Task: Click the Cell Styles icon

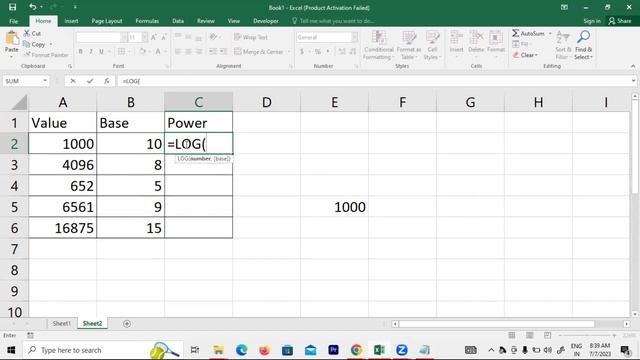Action: tap(432, 38)
